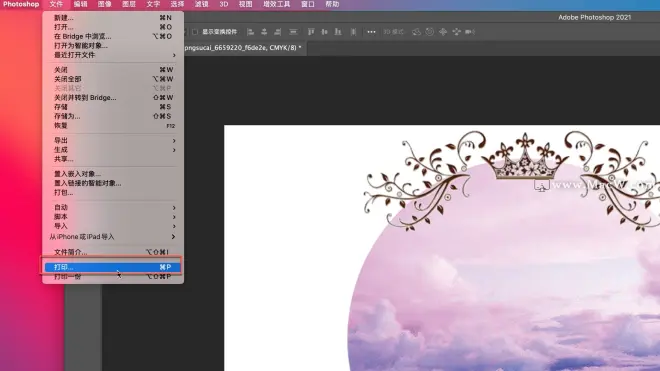Viewport: 660px width, 371px height.
Task: Choose 恢复 with shortcut F12
Action: pyautogui.click(x=113, y=126)
